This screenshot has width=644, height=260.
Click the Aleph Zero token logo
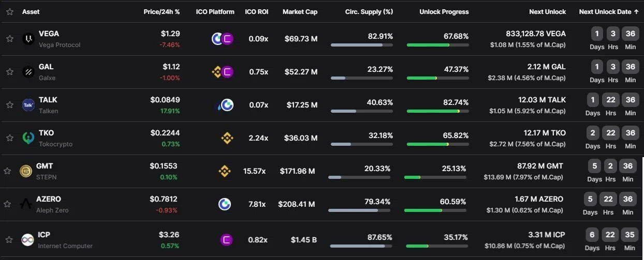coord(25,204)
